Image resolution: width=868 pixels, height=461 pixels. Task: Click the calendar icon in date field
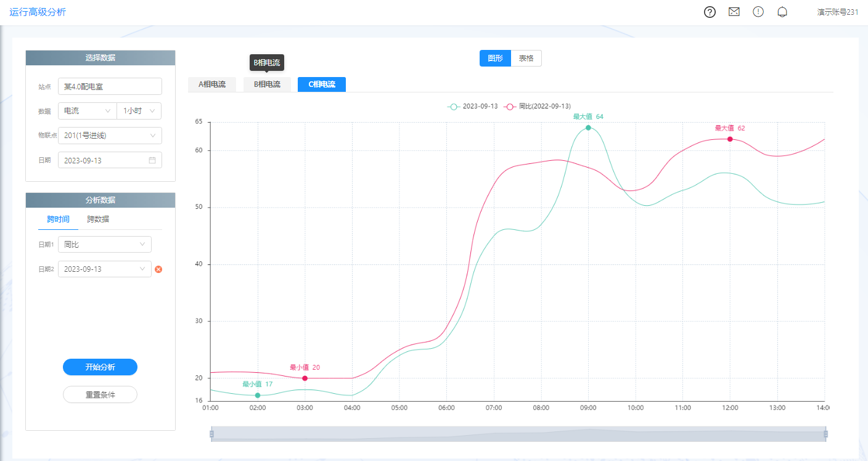[152, 160]
